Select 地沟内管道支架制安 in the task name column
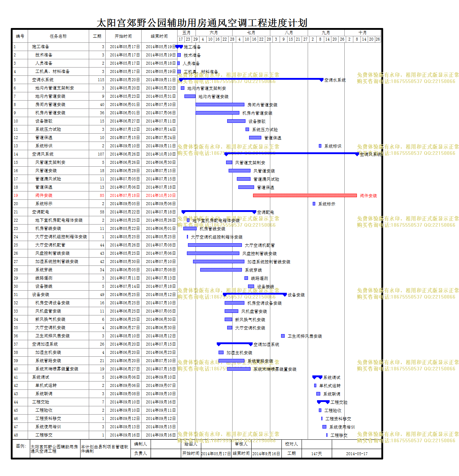The image size is (459, 476). point(55,88)
